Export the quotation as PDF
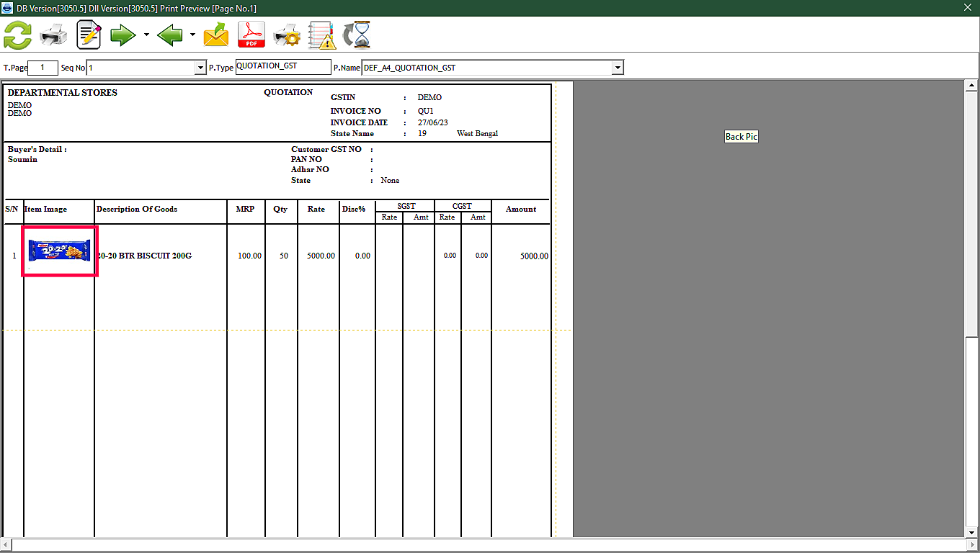980x553 pixels. (251, 35)
